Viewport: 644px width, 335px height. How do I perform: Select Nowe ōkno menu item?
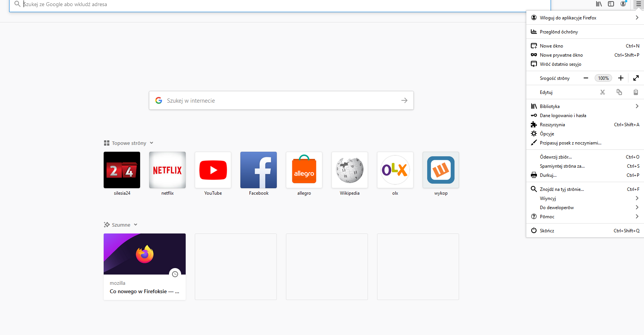(585, 46)
